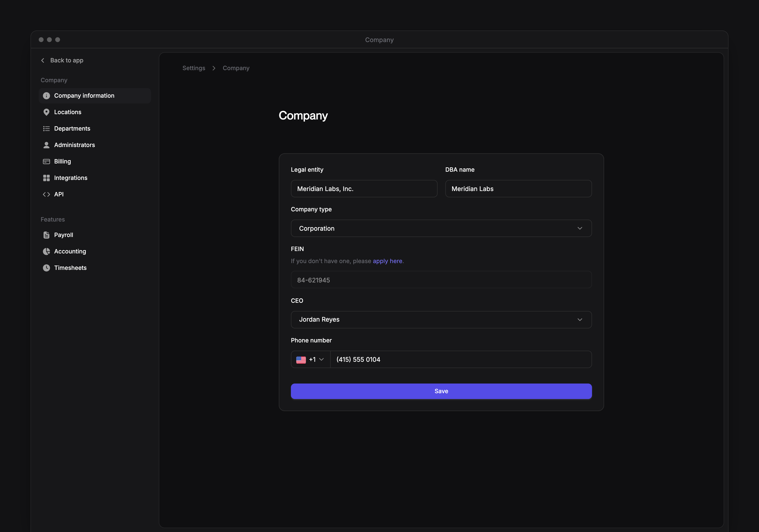The image size is (759, 532).
Task: Focus the DBA name input field
Action: (x=518, y=189)
